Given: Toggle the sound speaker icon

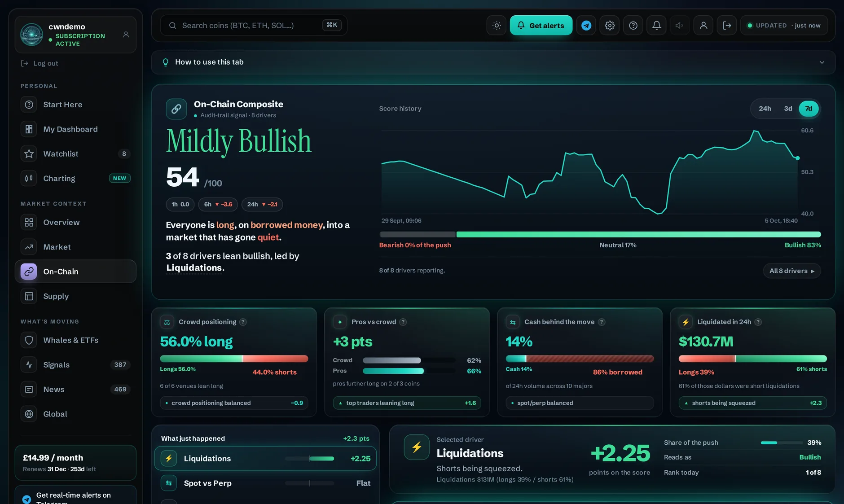Looking at the screenshot, I should 680,26.
